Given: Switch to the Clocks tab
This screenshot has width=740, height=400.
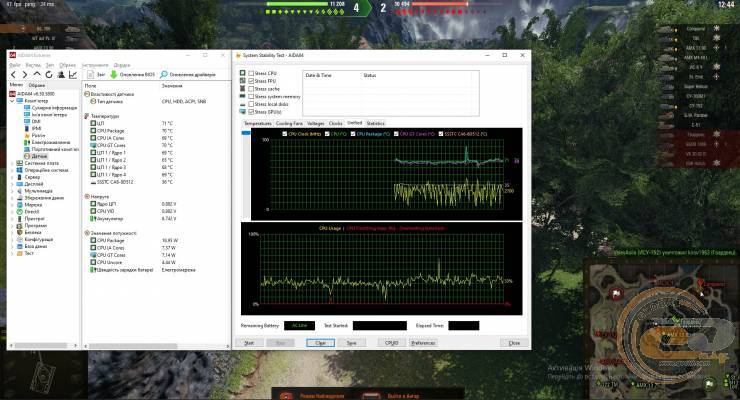Looking at the screenshot, I should click(x=336, y=123).
